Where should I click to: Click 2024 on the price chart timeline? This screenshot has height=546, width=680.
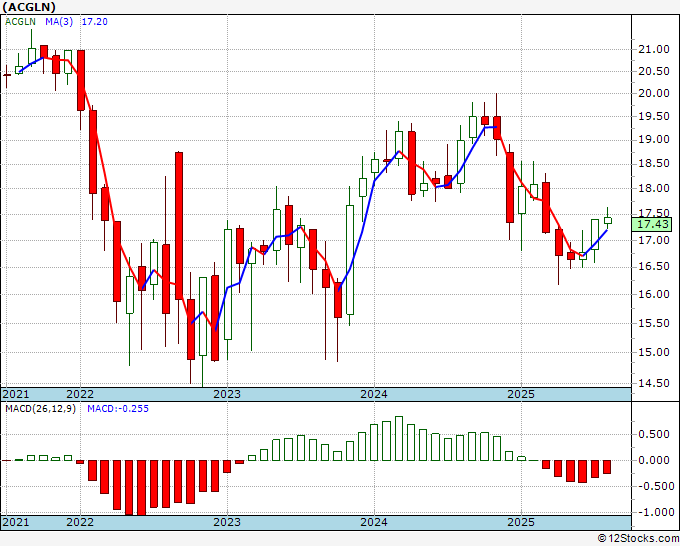[374, 394]
